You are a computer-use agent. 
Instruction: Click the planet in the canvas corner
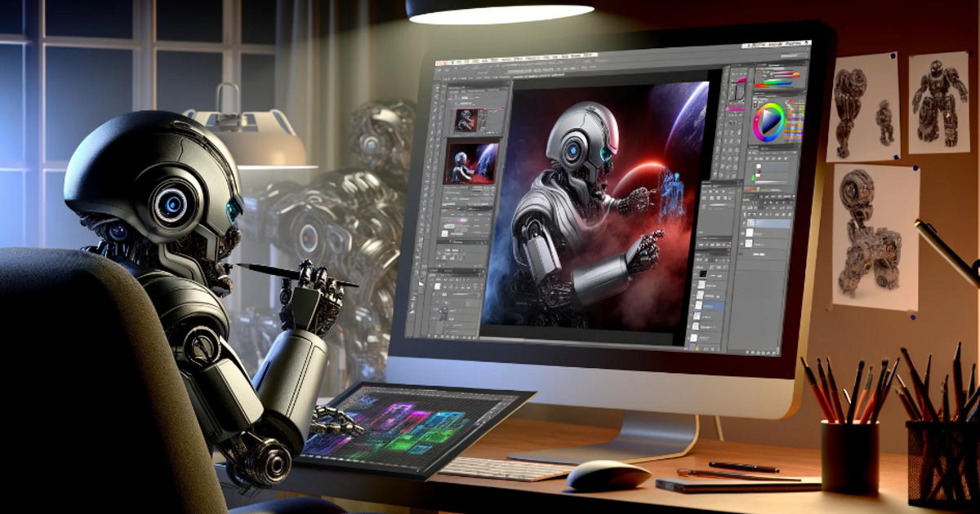pyautogui.click(x=693, y=114)
